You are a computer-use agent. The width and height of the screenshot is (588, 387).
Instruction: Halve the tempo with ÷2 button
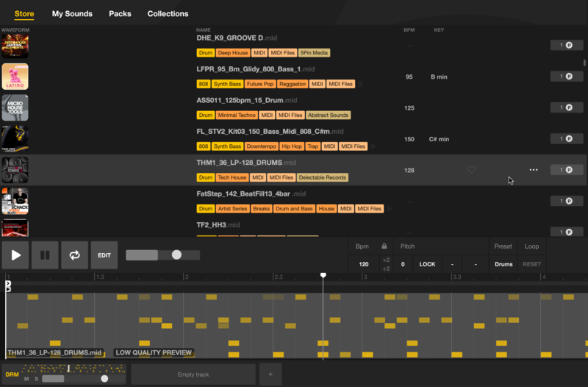coord(386,269)
